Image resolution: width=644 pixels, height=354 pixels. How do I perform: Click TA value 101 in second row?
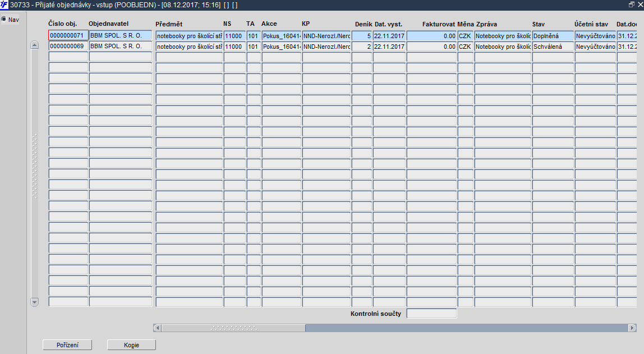[254, 47]
